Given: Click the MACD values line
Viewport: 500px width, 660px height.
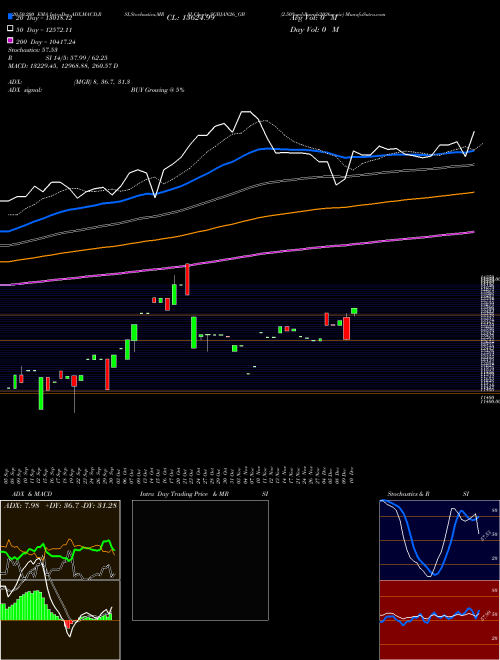Looking at the screenshot, I should pos(63,66).
